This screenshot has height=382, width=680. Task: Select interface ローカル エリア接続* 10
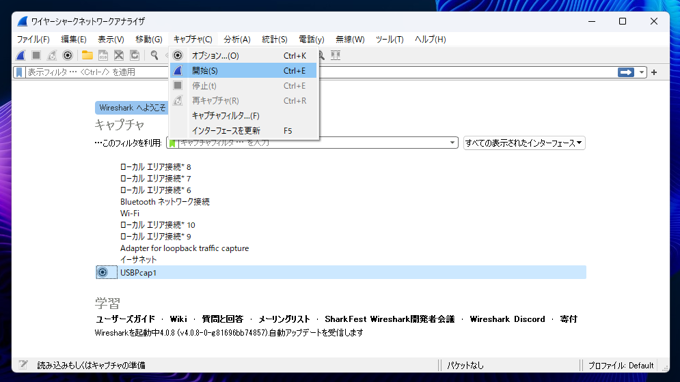click(158, 225)
